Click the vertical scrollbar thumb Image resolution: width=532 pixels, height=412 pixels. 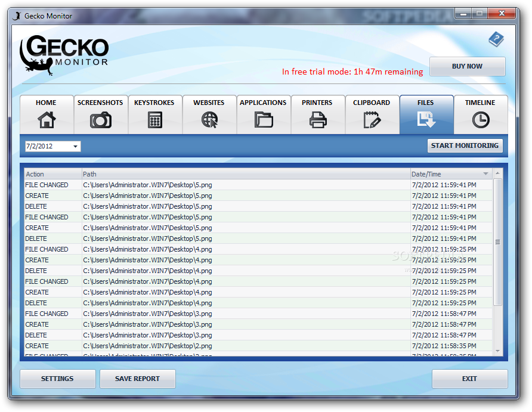pyautogui.click(x=498, y=242)
